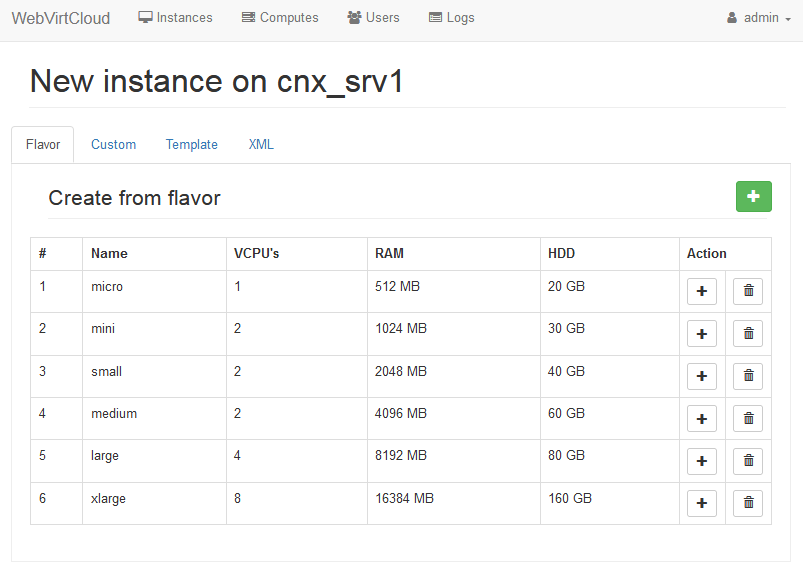Viewport: 803px width, 575px height.
Task: Delete the medium flavor
Action: [747, 419]
